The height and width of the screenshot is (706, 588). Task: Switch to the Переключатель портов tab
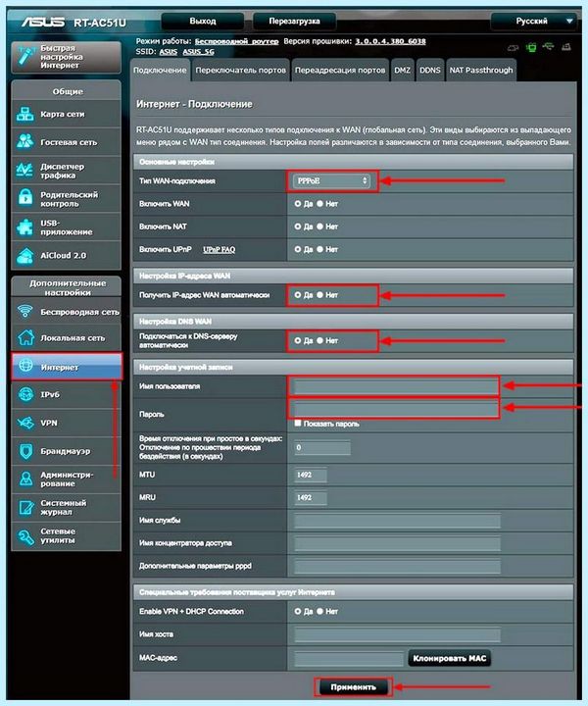pyautogui.click(x=241, y=71)
